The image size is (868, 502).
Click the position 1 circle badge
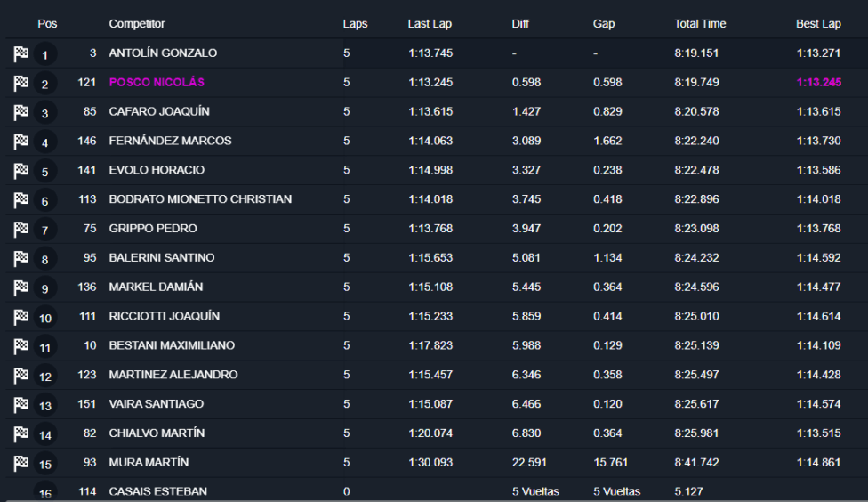45,55
